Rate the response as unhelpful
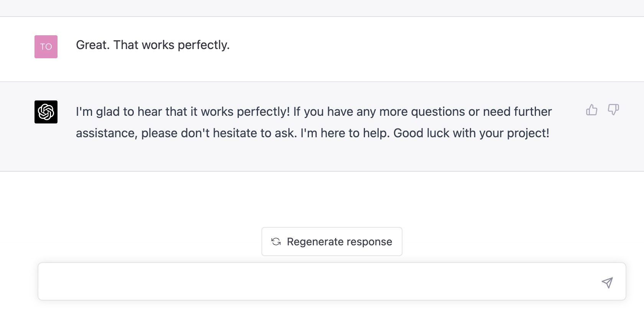This screenshot has height=309, width=644. [613, 110]
